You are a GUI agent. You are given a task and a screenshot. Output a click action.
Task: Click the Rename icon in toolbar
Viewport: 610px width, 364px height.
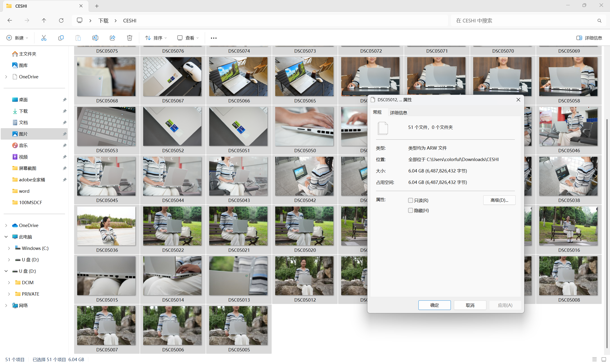(95, 38)
